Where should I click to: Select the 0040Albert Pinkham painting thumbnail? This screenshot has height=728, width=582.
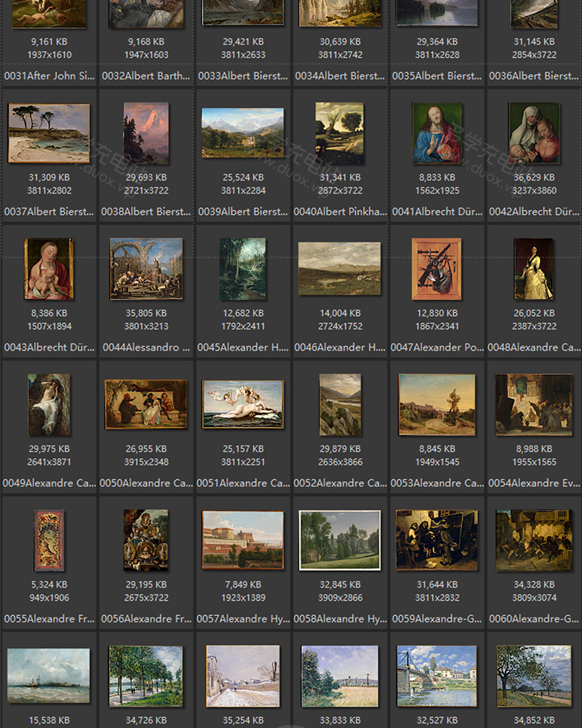tap(339, 132)
